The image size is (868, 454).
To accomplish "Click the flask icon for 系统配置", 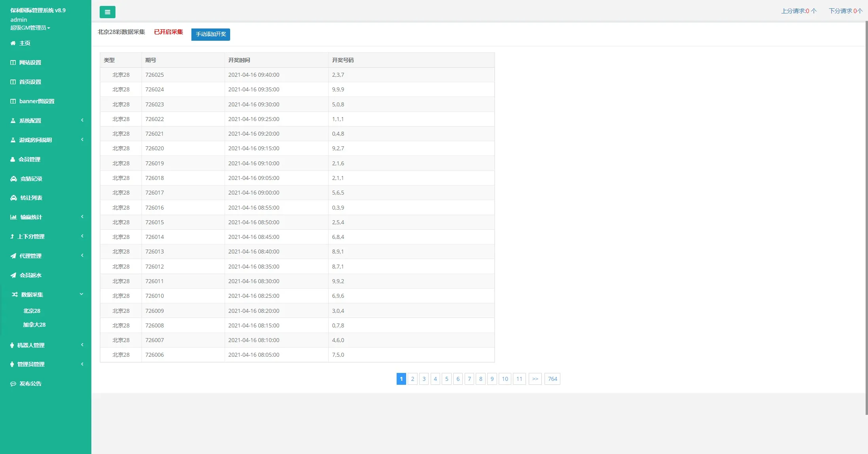I will pos(13,121).
